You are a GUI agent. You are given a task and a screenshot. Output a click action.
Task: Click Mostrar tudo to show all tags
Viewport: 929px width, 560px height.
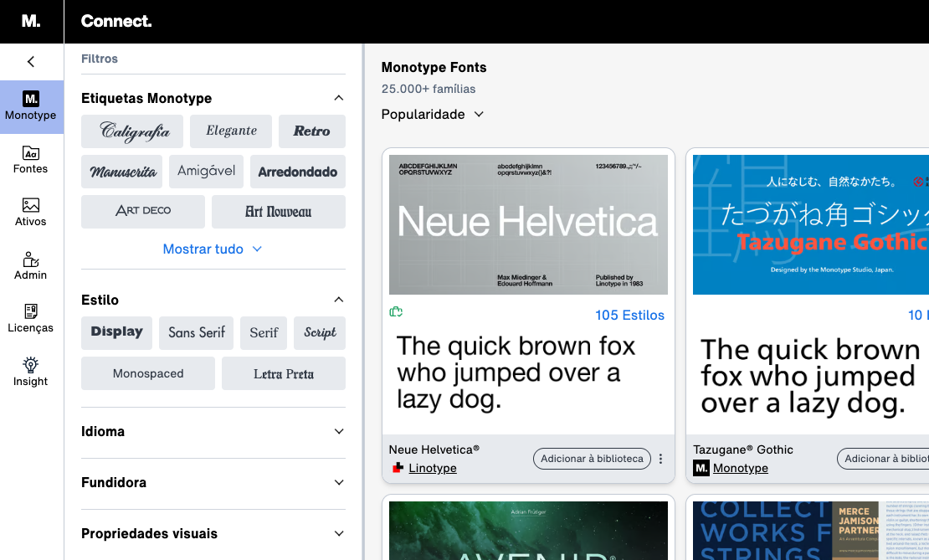213,249
